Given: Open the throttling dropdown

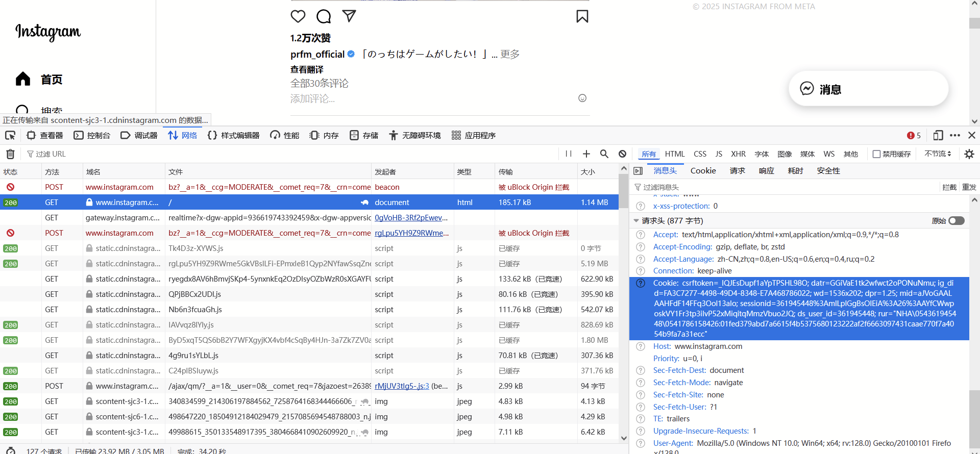Looking at the screenshot, I should pos(938,154).
